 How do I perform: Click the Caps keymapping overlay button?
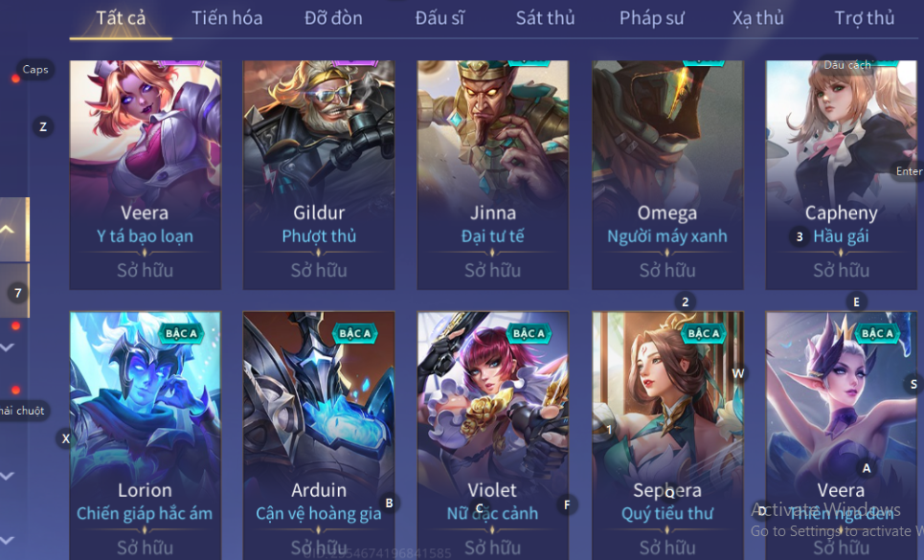tap(35, 70)
